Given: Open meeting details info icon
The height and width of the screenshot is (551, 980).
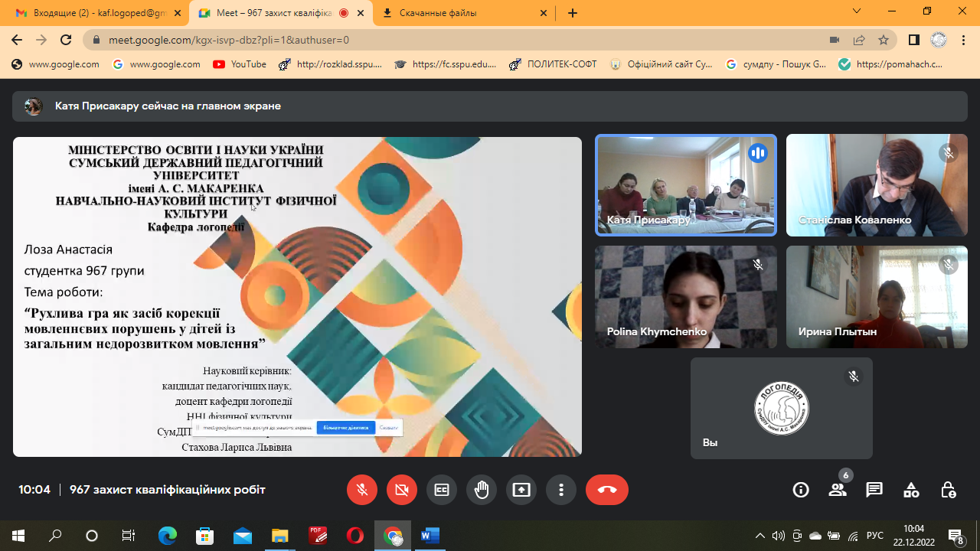Looking at the screenshot, I should pos(801,490).
